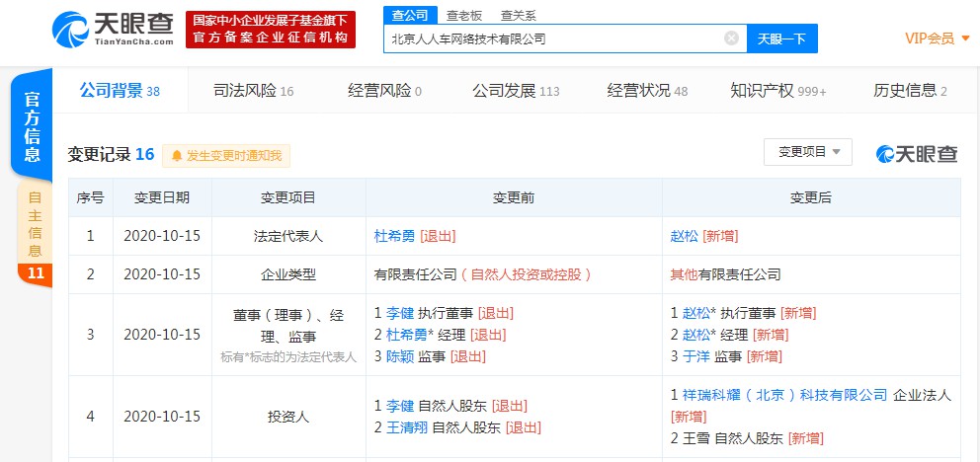Open the 知识产权 tab

click(x=778, y=91)
